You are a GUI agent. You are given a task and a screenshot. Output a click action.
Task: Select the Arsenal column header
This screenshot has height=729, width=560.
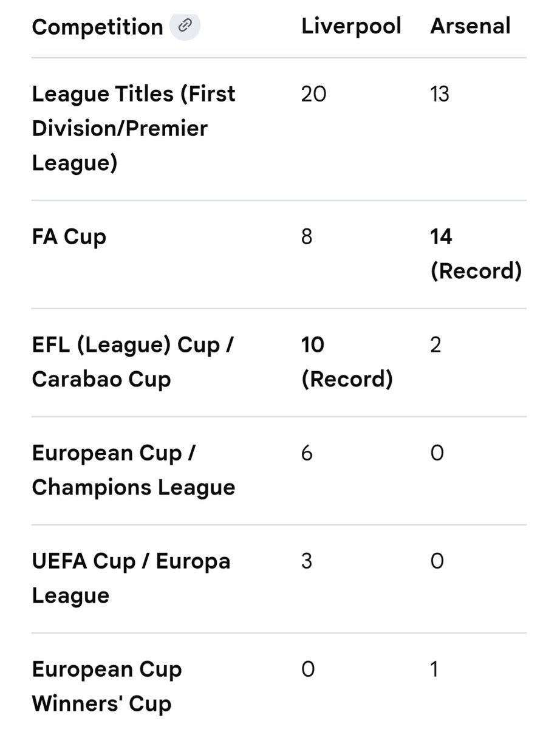(471, 26)
